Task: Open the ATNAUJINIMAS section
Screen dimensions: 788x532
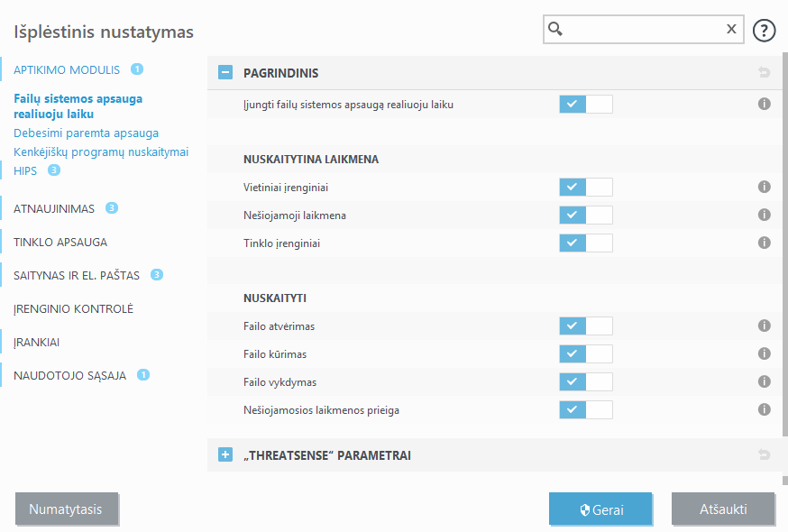Action: (56, 207)
